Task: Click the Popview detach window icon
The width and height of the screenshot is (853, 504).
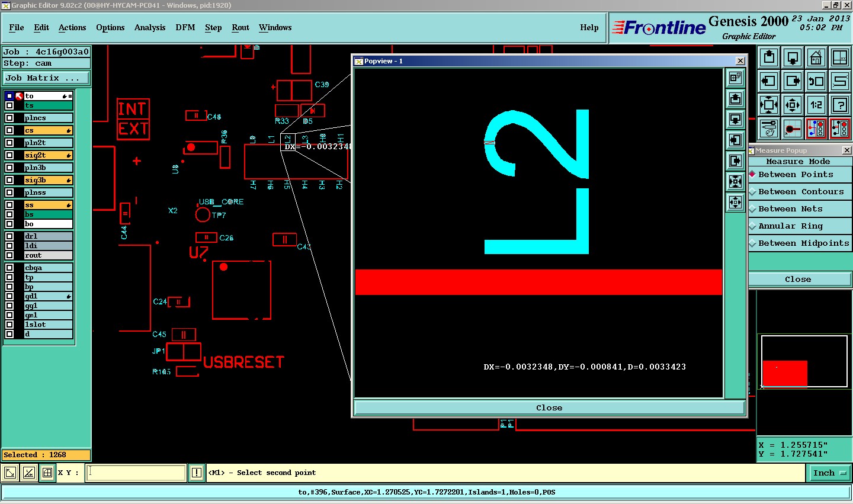Action: tap(735, 78)
